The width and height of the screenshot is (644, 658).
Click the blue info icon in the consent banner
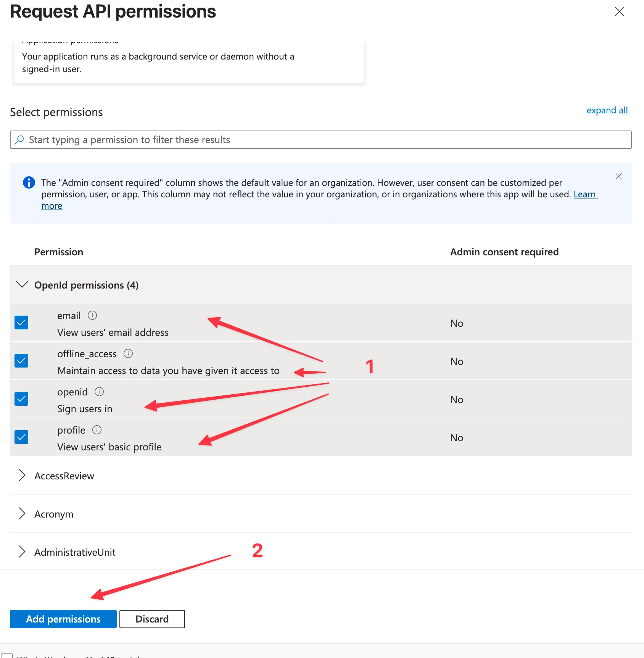29,182
